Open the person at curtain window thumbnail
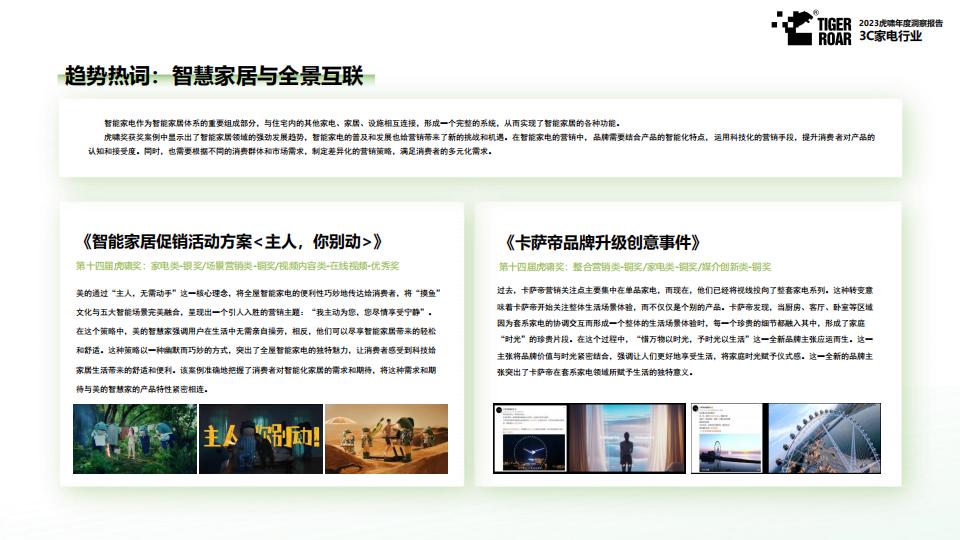Image resolution: width=960 pixels, height=540 pixels. (626, 438)
